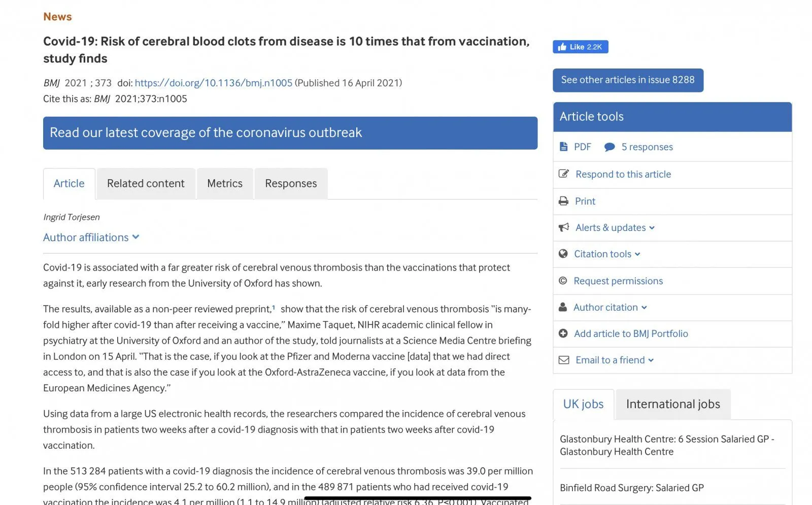Open the Citation tools dropdown
Image resolution: width=812 pixels, height=505 pixels.
(607, 254)
